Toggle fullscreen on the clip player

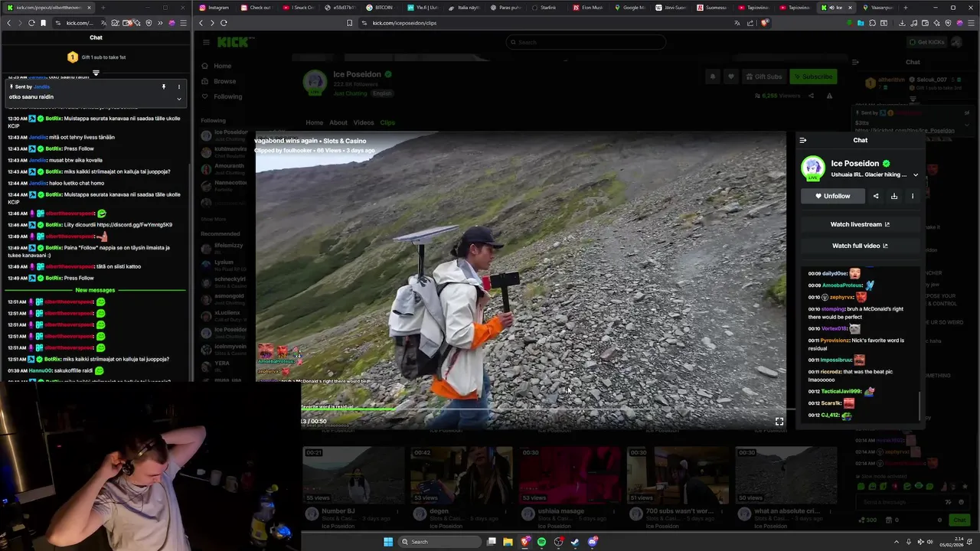(x=779, y=421)
